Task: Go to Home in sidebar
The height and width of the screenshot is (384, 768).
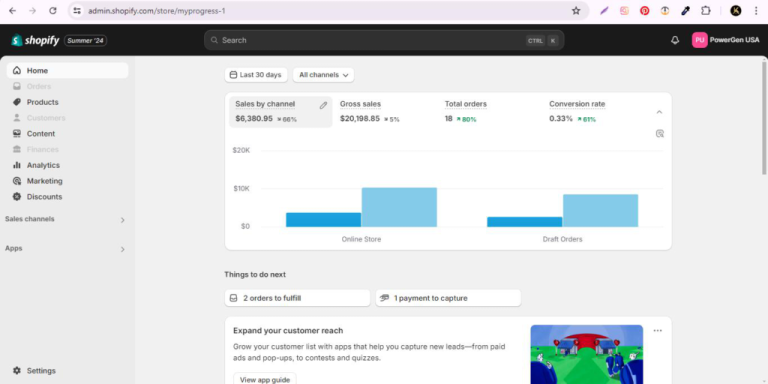Action: 68,71
